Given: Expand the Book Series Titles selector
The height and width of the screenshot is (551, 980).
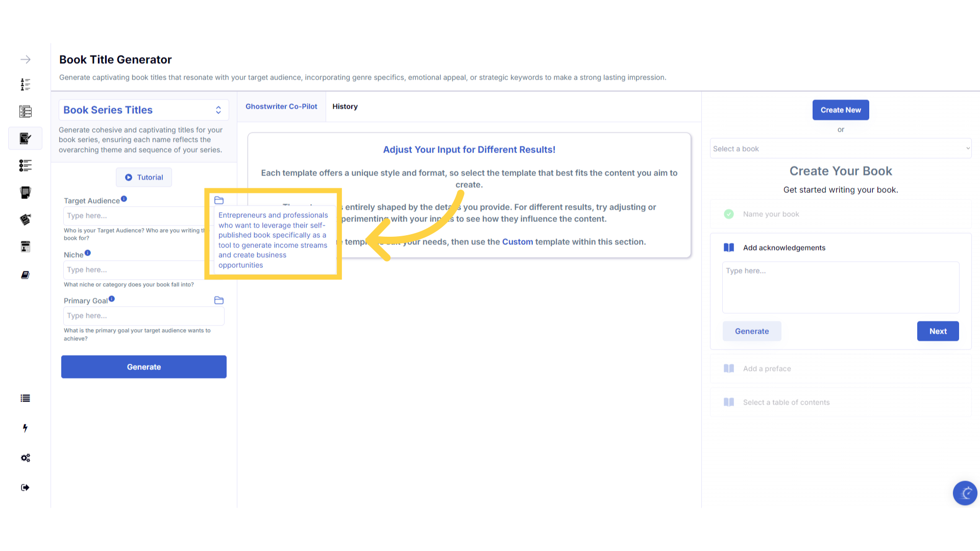Looking at the screenshot, I should 144,110.
